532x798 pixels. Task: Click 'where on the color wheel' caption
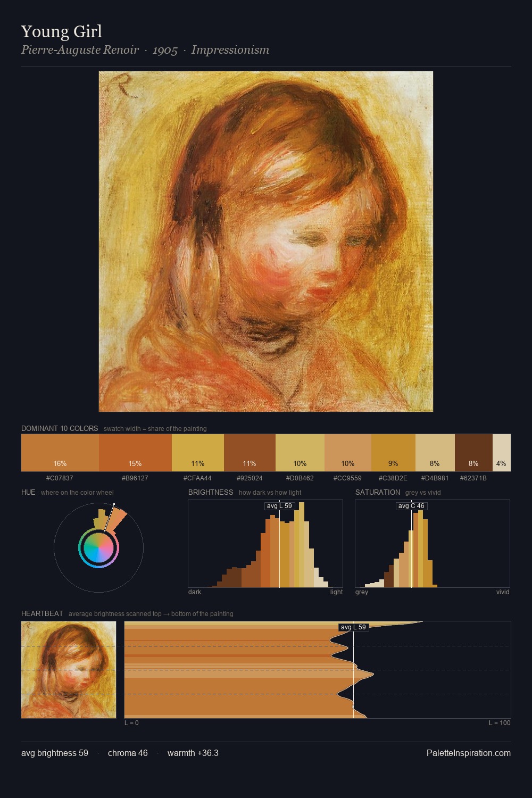pos(77,493)
